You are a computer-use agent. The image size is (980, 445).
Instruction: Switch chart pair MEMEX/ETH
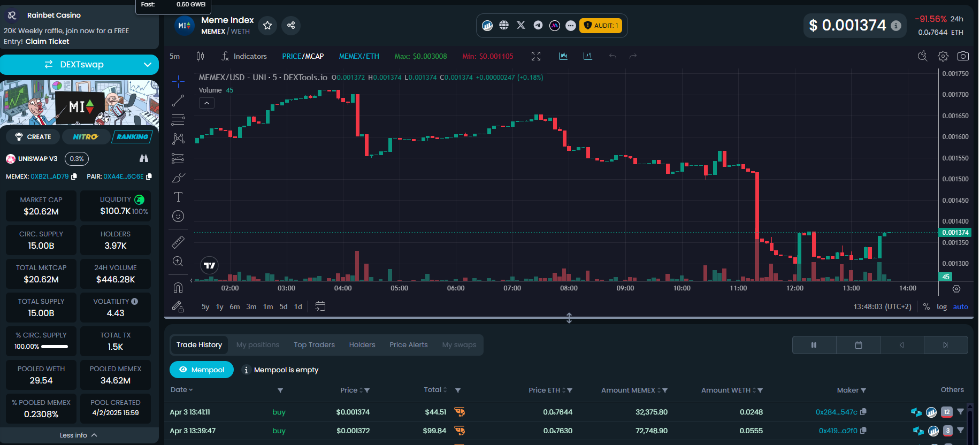[359, 56]
